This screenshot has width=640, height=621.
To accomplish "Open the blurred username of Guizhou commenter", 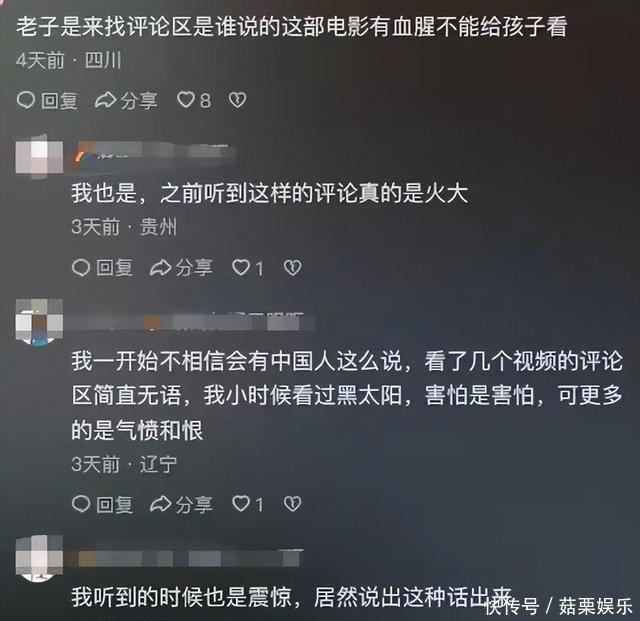I will click(154, 154).
